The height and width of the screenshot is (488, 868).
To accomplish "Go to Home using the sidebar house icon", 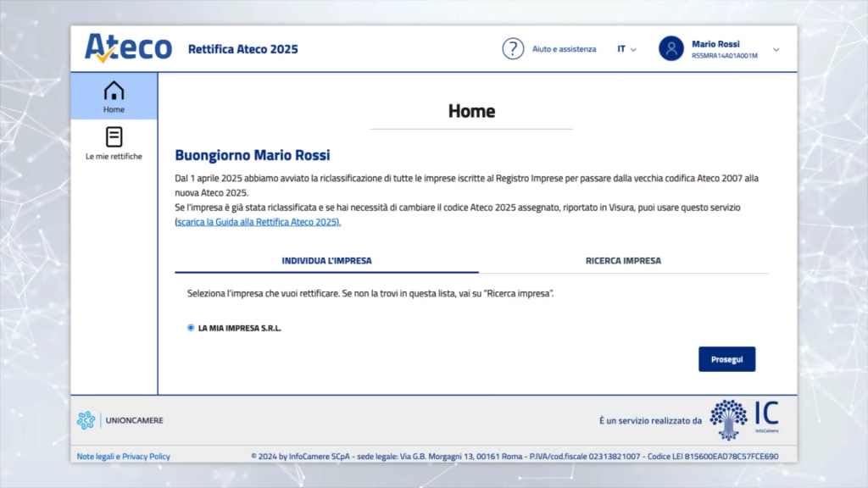I will click(114, 91).
